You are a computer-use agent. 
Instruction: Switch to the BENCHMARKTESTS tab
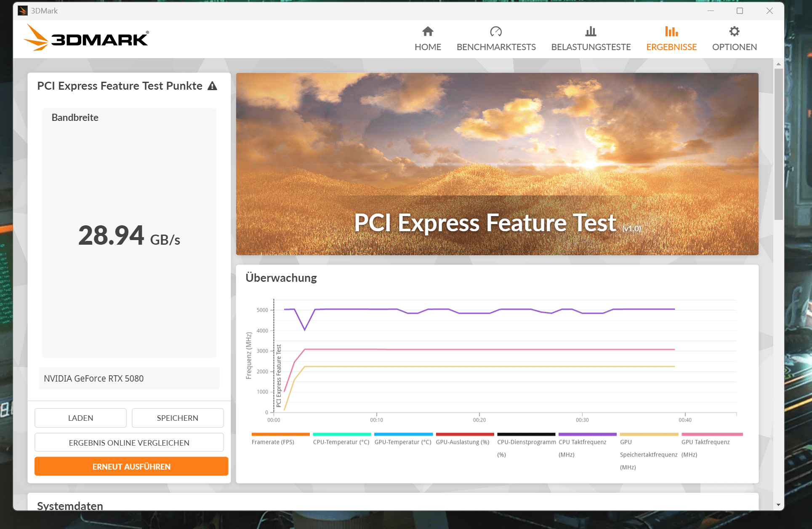tap(496, 47)
